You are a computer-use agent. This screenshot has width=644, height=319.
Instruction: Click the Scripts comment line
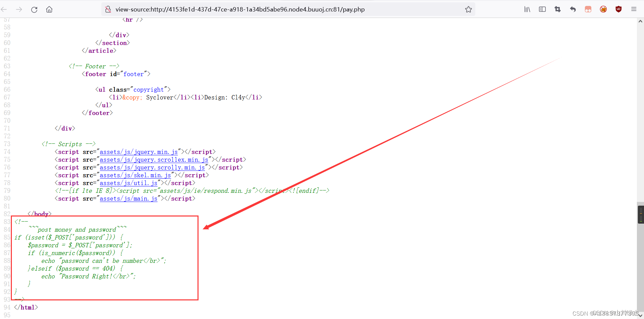[x=68, y=144]
